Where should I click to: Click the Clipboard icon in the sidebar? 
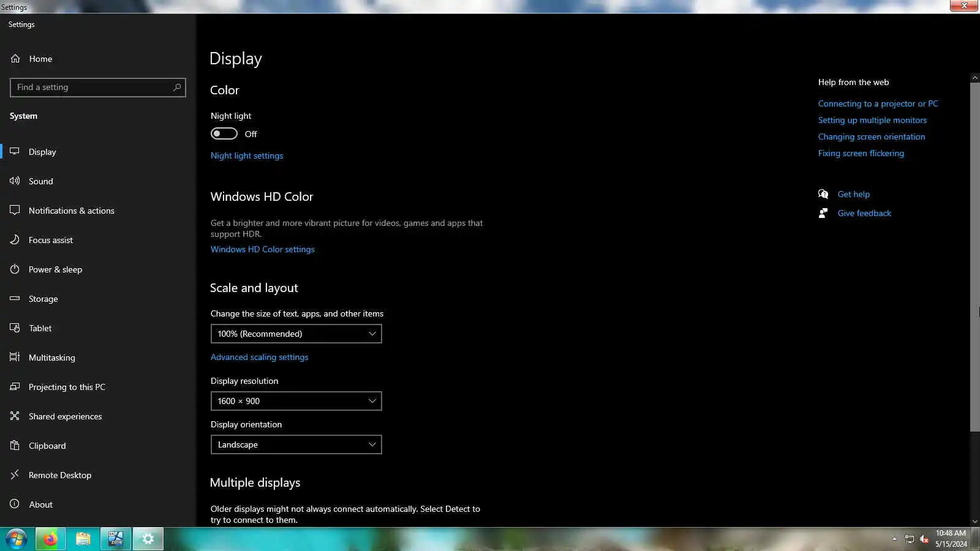[15, 446]
